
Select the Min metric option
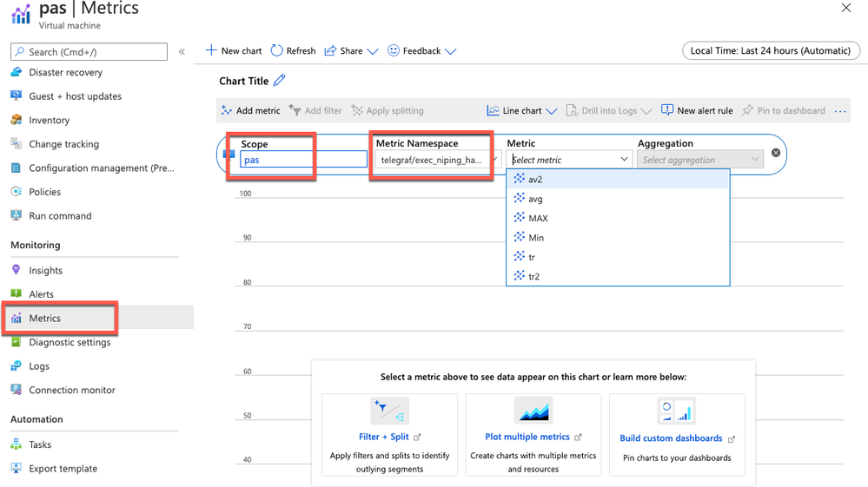tap(618, 237)
